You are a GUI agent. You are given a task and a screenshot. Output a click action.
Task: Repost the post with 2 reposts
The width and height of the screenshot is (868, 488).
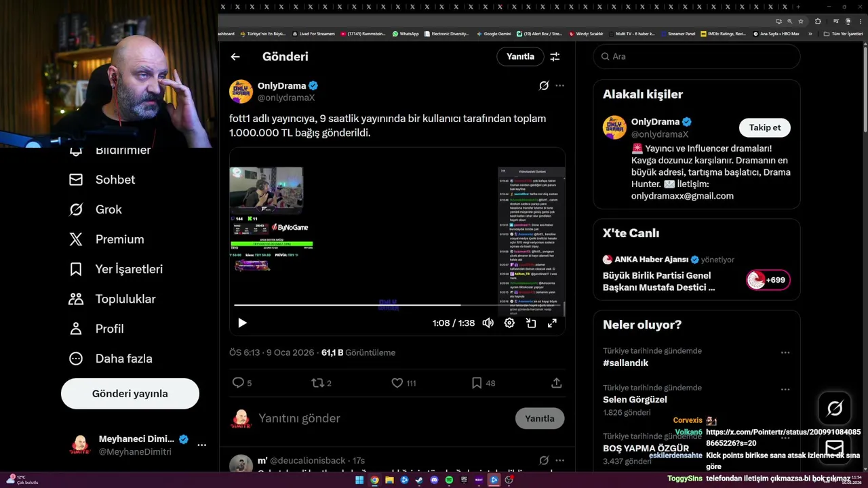click(x=321, y=383)
